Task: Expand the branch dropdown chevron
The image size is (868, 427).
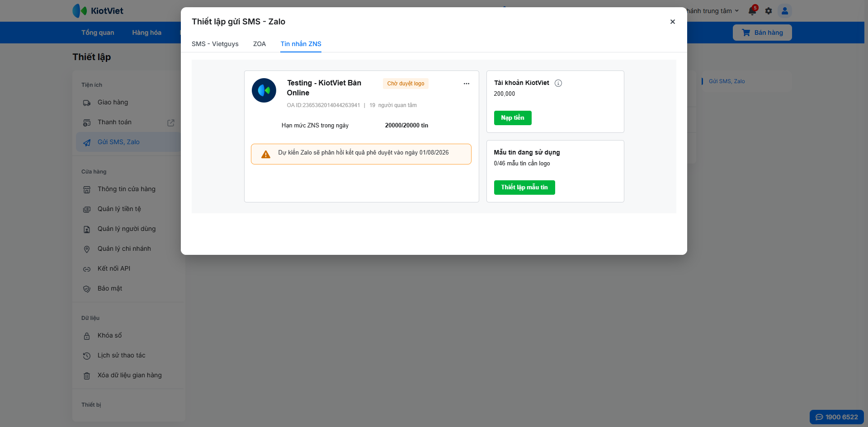Action: (x=737, y=11)
